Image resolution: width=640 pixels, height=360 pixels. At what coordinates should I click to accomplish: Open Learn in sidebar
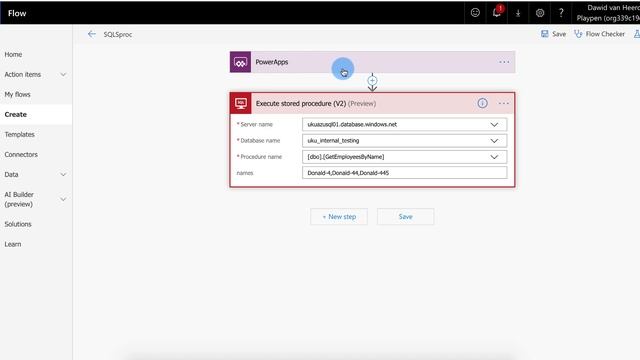click(x=13, y=244)
